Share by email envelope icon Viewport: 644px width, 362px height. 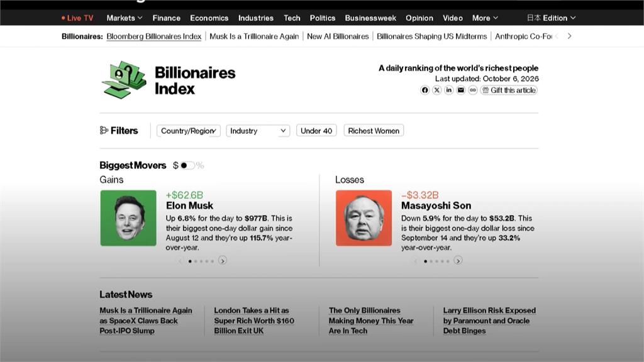point(461,90)
